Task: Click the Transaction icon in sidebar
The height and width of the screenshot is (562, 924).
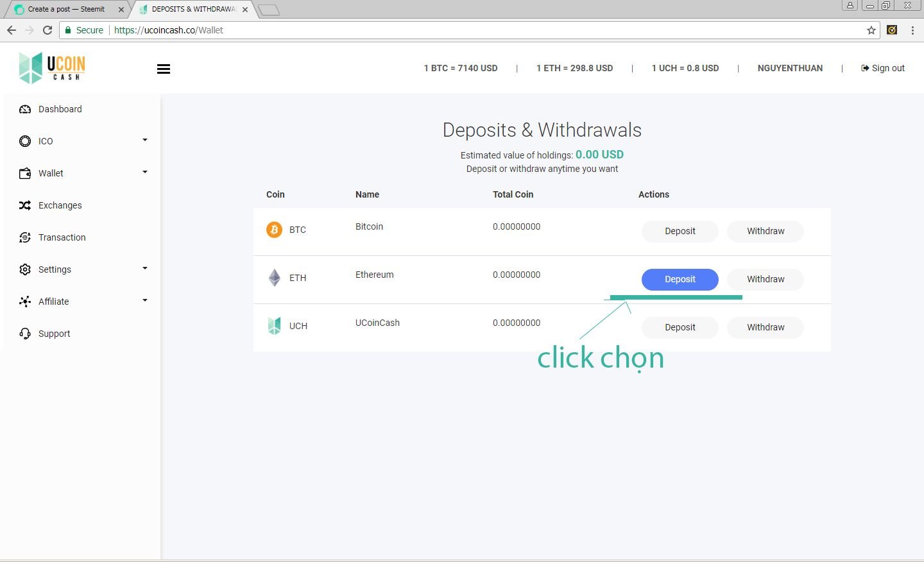Action: pos(25,237)
